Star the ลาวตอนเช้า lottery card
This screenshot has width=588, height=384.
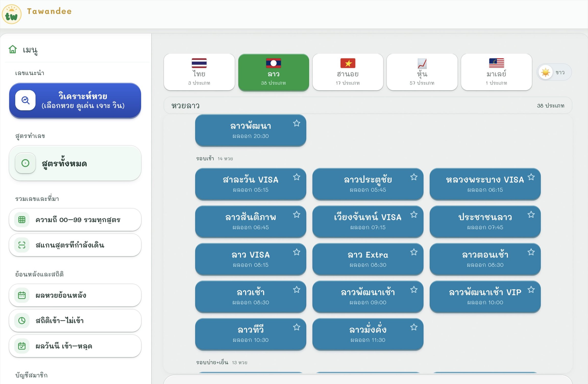(x=531, y=252)
